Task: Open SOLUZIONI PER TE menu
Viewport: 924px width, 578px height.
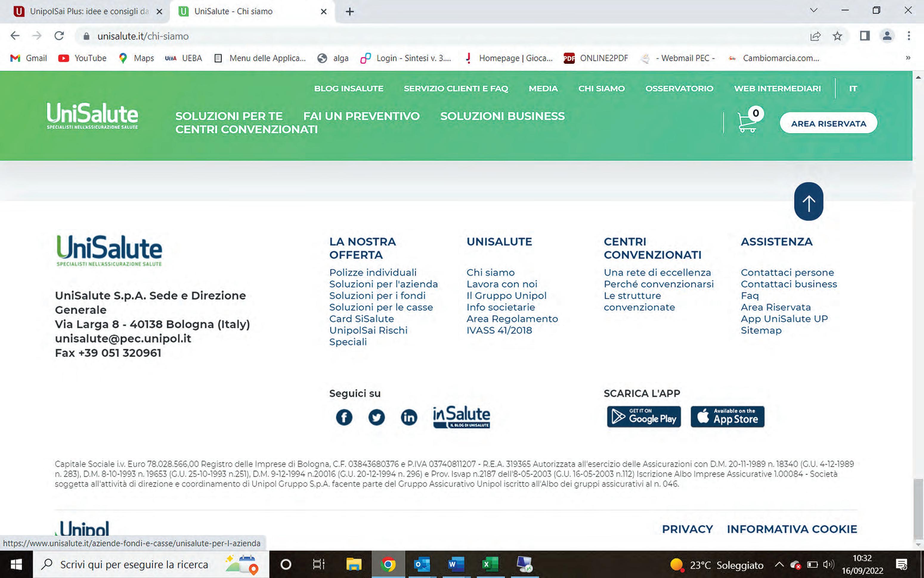Action: point(229,116)
